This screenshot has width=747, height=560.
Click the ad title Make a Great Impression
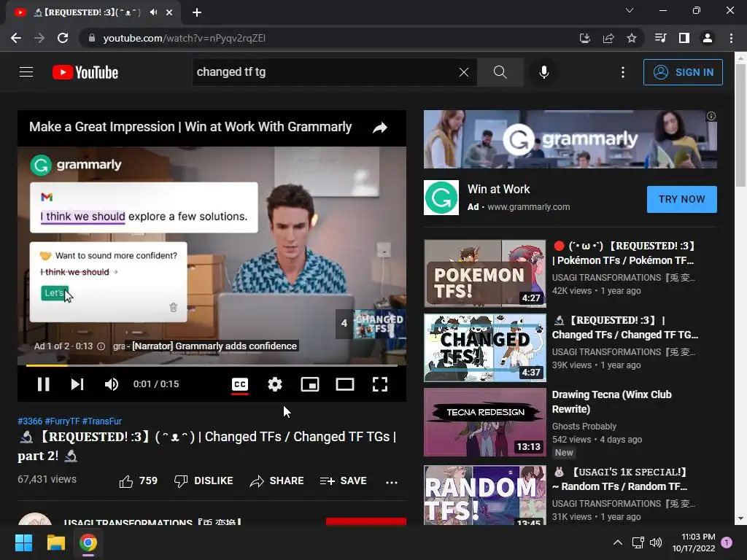click(x=190, y=127)
